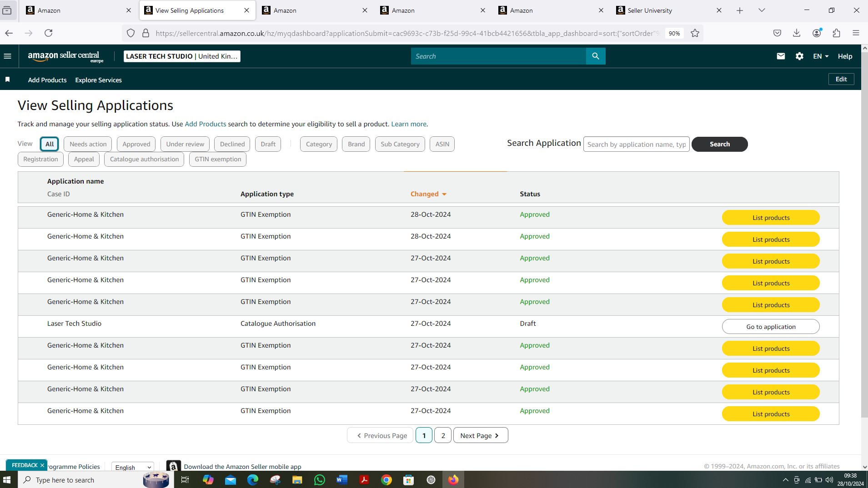868x488 pixels.
Task: Reload the page with refresh icon
Action: click(x=49, y=33)
